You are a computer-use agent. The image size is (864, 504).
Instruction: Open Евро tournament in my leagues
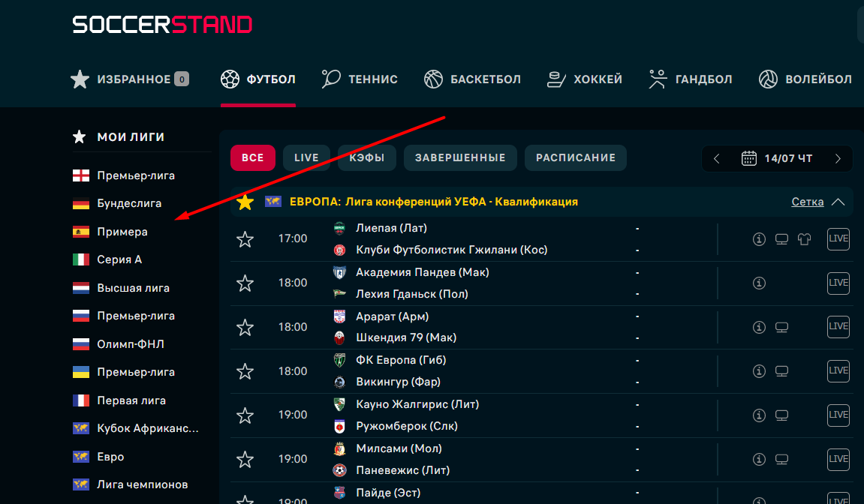[98, 457]
